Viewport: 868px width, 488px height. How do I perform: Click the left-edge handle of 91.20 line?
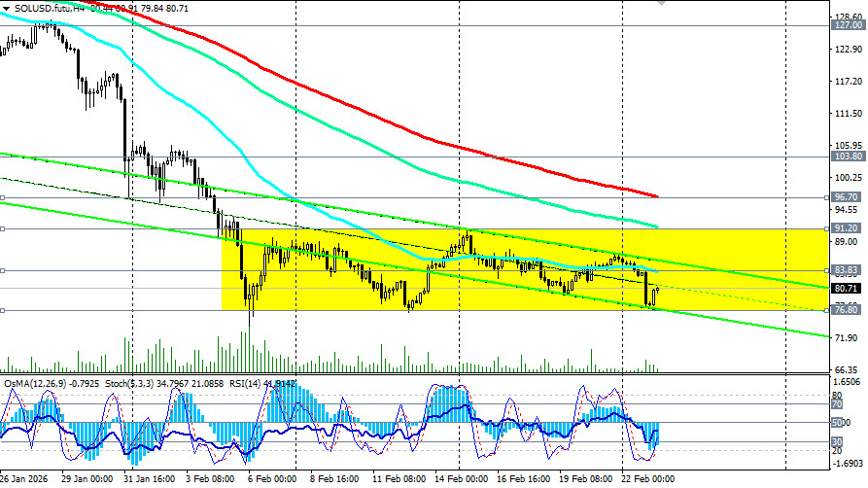coord(3,228)
